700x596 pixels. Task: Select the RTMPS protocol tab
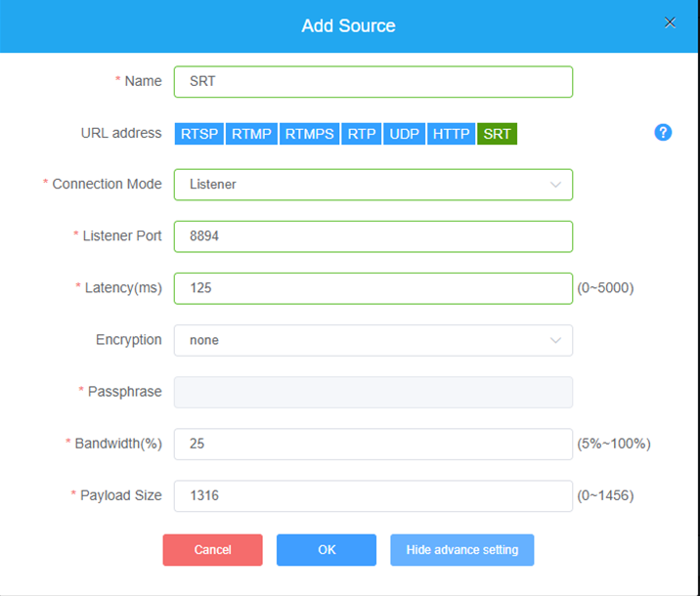point(309,134)
